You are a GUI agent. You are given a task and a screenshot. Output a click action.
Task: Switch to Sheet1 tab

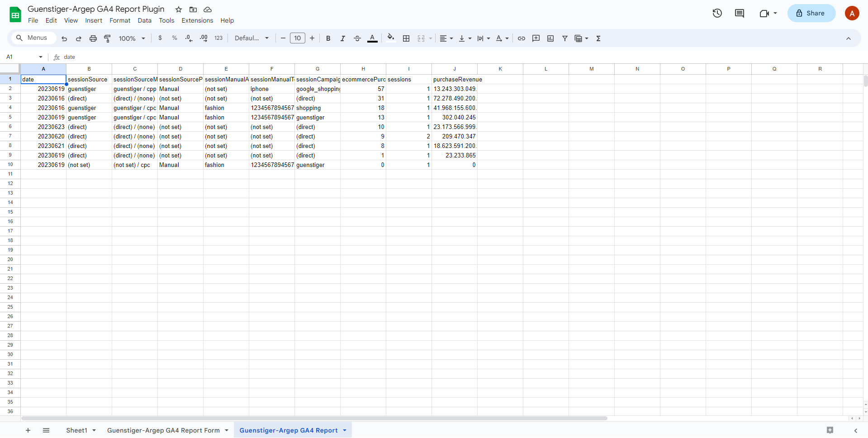coord(77,430)
